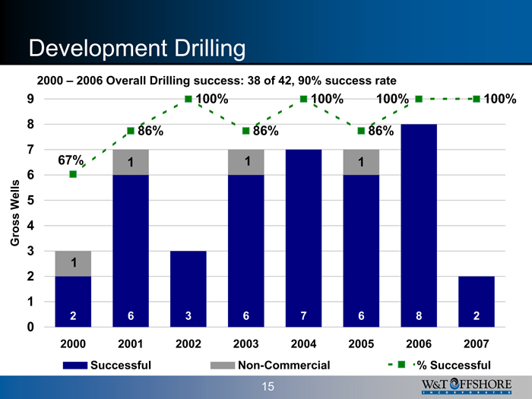This screenshot has width=532, height=399.
Task: Click the green 67% marker for 2000
Action: pos(73,175)
